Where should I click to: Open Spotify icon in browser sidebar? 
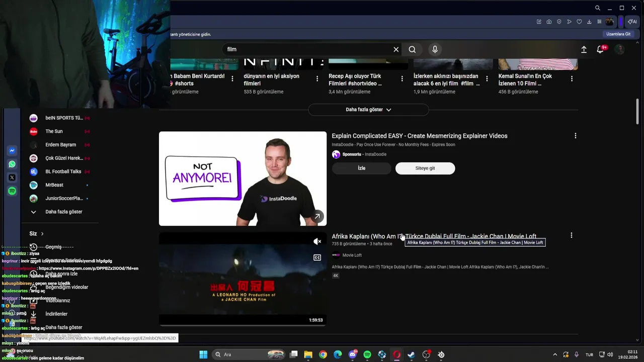(x=12, y=191)
